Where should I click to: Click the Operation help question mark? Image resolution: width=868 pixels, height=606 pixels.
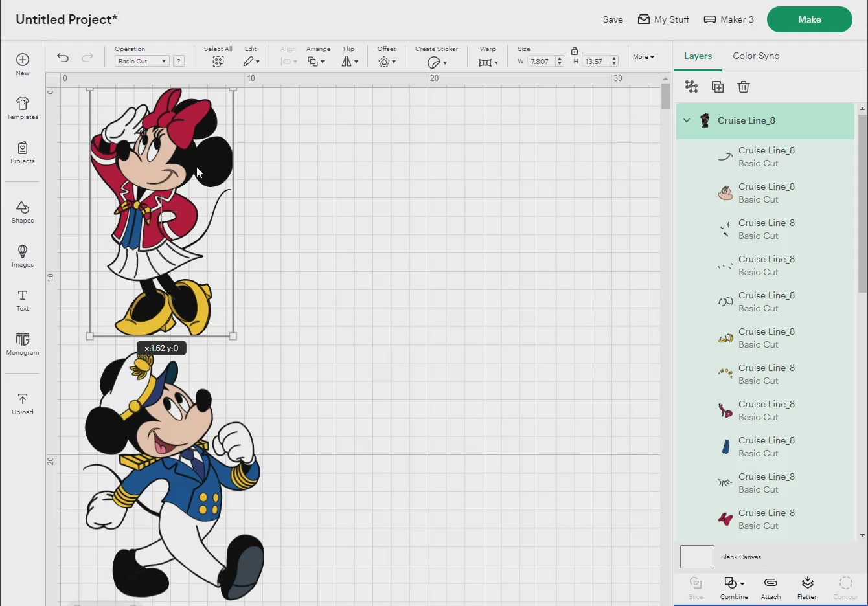(179, 61)
